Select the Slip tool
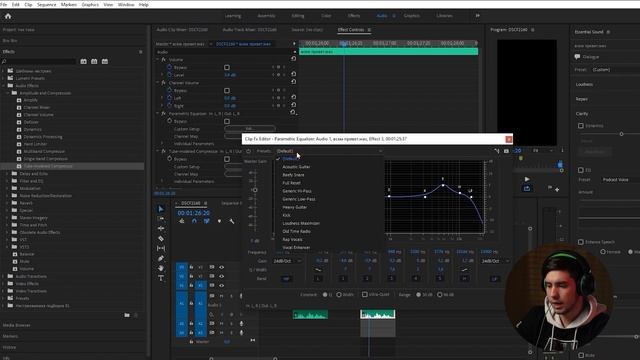This screenshot has width=640, height=360. [161, 248]
